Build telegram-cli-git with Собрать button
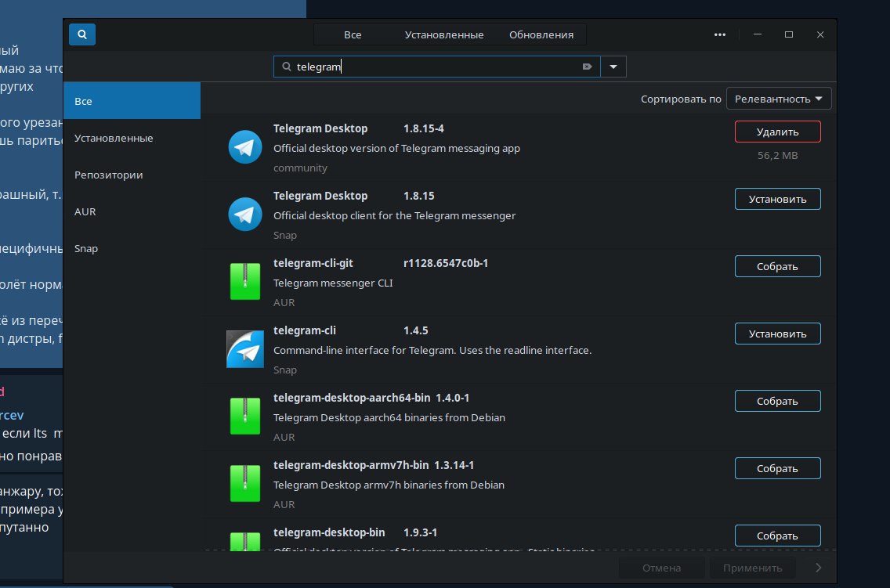Viewport: 890px width, 588px height. (x=778, y=266)
